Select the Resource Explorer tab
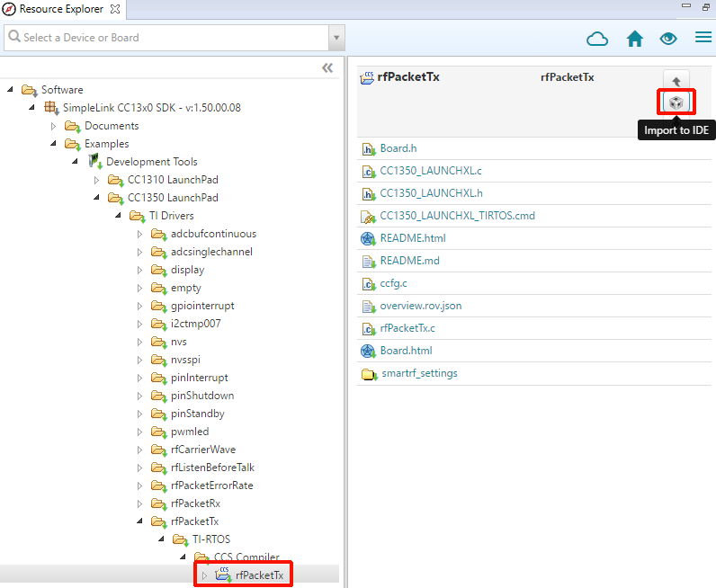The height and width of the screenshot is (588, 716). tap(62, 9)
